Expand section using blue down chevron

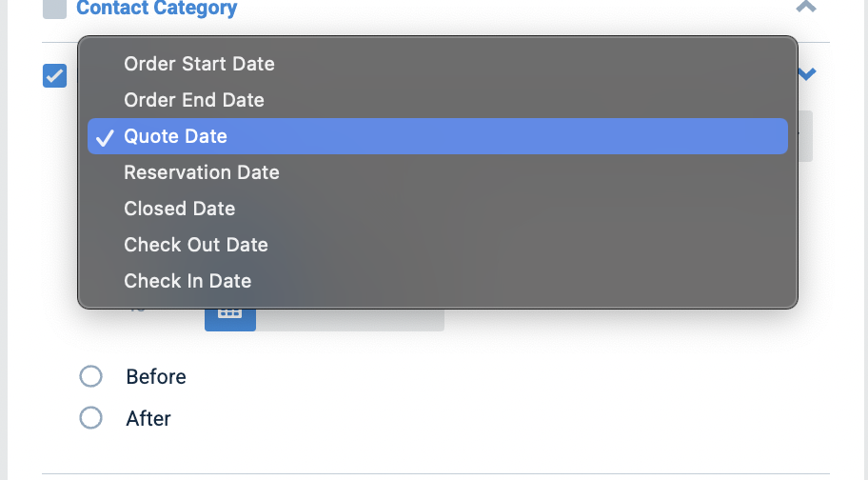pyautogui.click(x=808, y=73)
